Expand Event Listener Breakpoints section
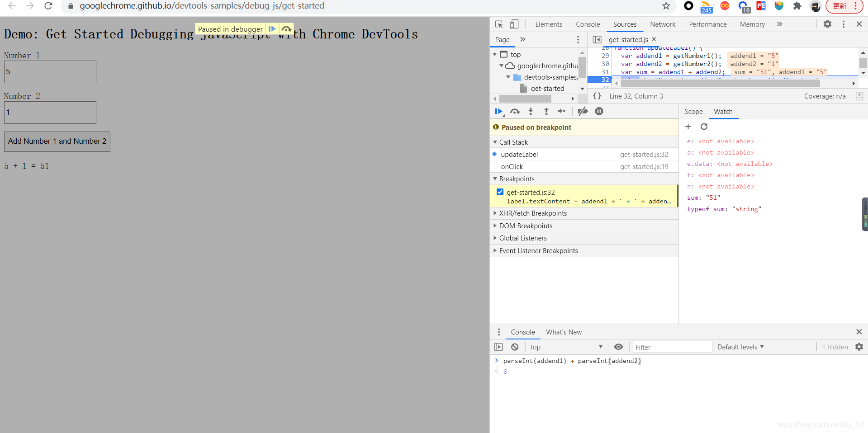This screenshot has width=868, height=433. pyautogui.click(x=495, y=251)
